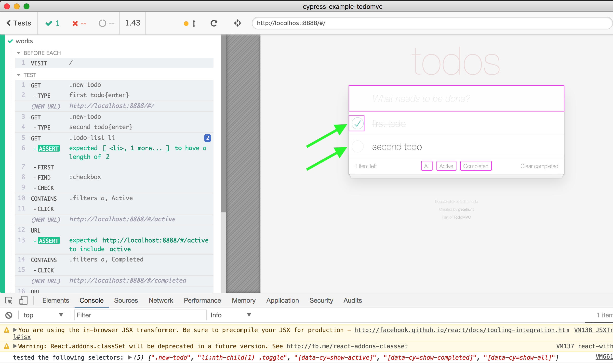Toggle the device toolbar icon in DevTools

click(x=23, y=300)
